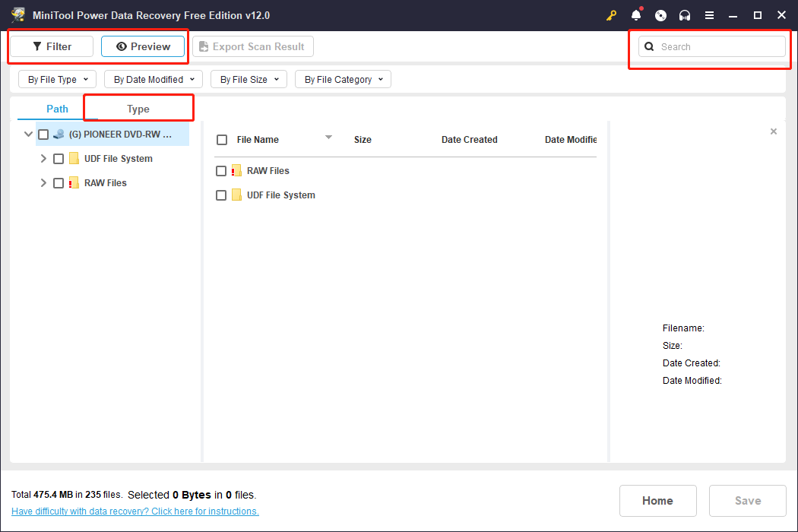Click the key register icon in title bar

611,16
